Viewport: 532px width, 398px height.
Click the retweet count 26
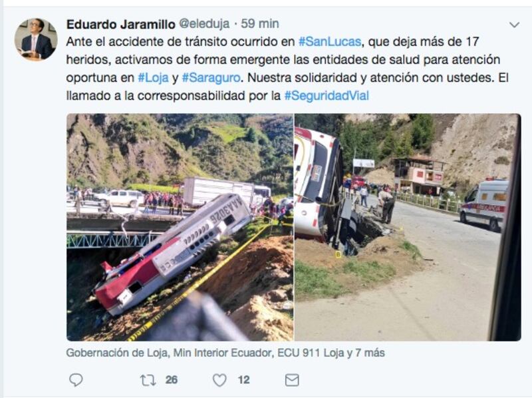click(172, 379)
